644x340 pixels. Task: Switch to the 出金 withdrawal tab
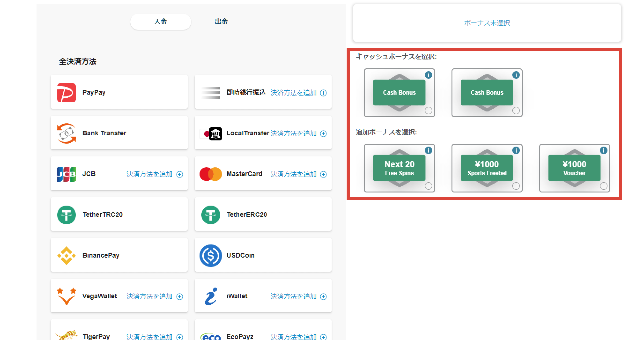pyautogui.click(x=221, y=22)
